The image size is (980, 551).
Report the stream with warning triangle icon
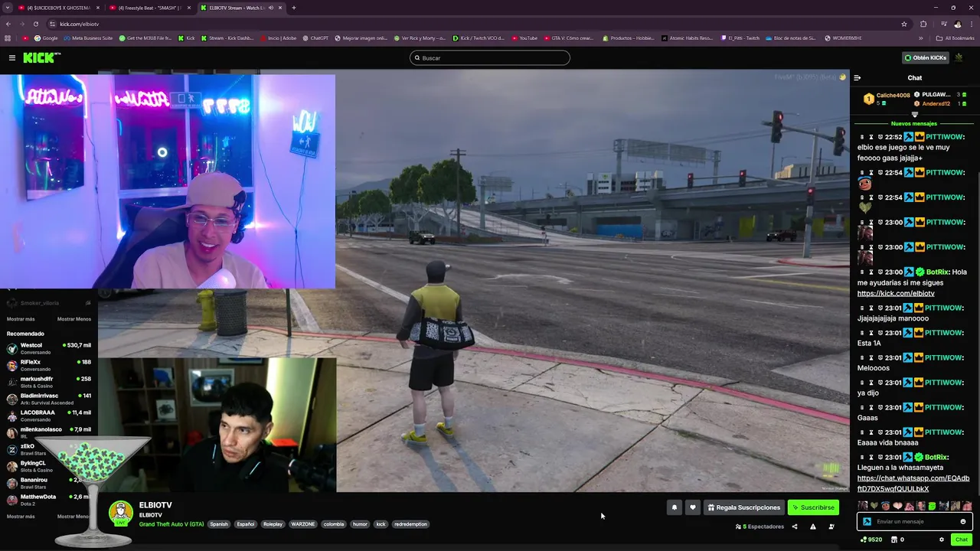tap(812, 527)
